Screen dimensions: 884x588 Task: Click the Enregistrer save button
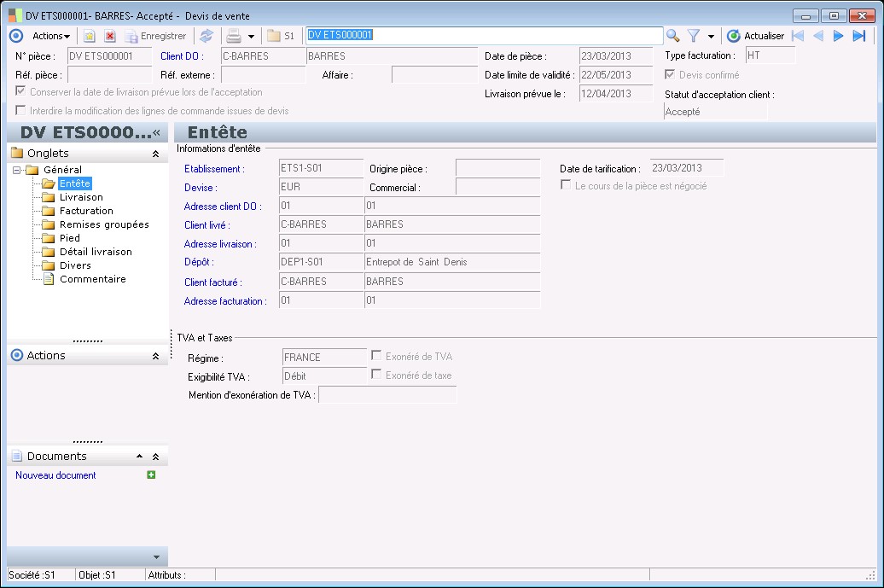coord(155,36)
